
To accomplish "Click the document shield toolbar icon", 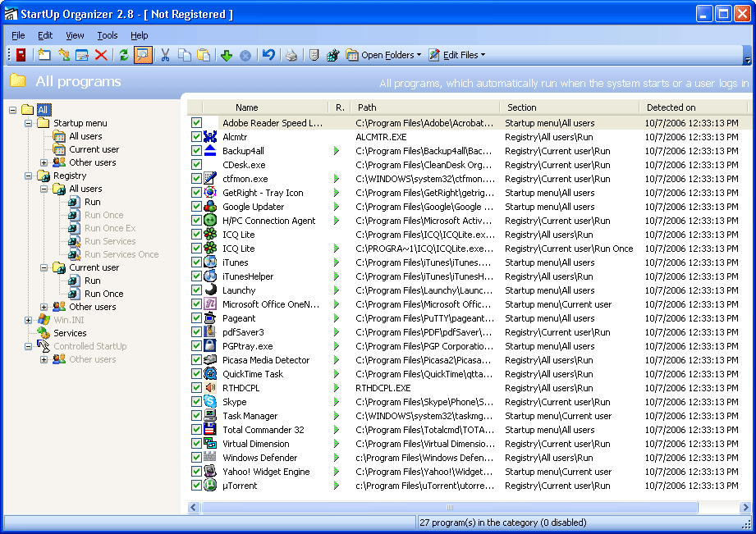I will (x=314, y=55).
